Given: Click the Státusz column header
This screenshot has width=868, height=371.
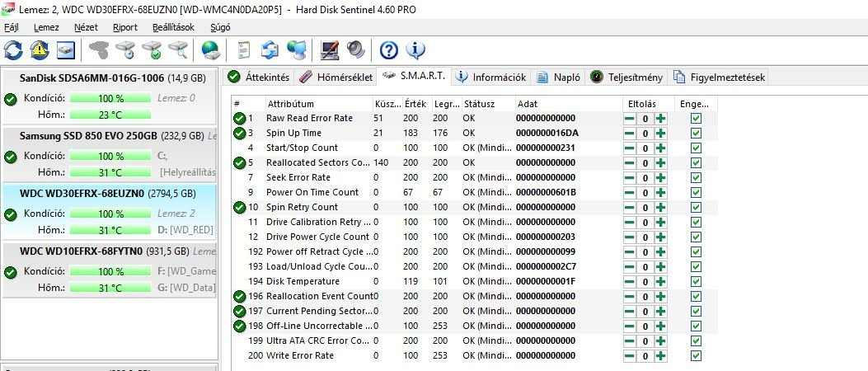Looking at the screenshot, I should [x=487, y=104].
